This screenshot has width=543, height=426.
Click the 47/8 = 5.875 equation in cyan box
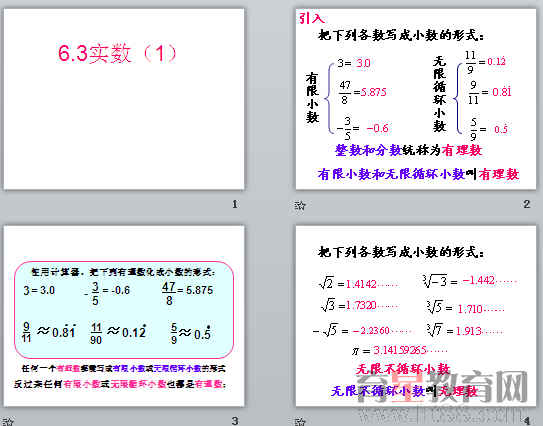pos(187,293)
